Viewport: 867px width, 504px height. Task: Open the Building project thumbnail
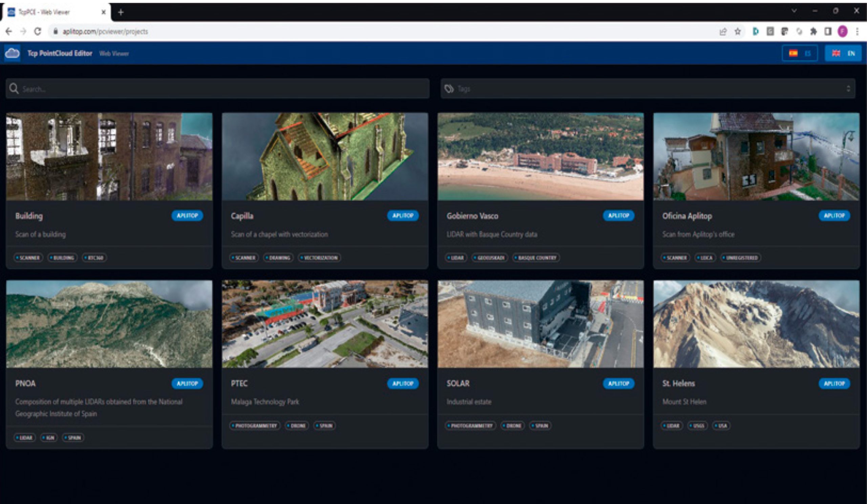[109, 156]
